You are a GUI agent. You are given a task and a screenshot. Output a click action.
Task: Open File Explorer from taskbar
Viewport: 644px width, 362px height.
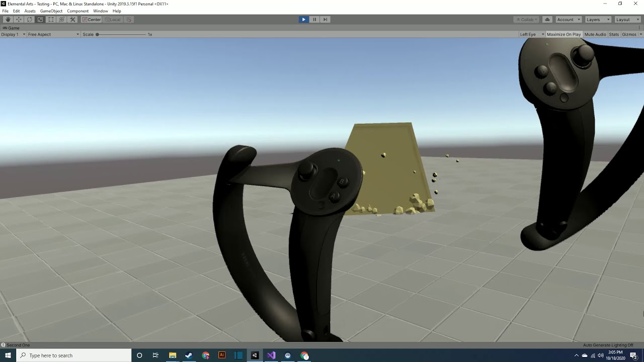click(x=173, y=355)
